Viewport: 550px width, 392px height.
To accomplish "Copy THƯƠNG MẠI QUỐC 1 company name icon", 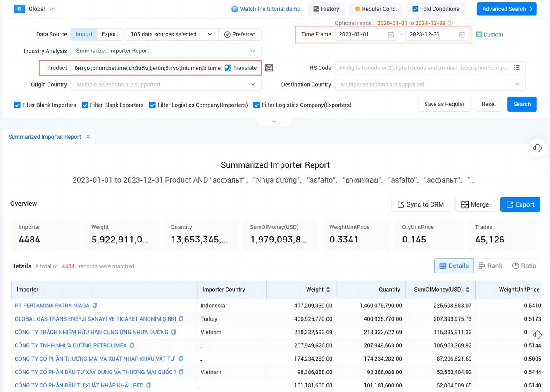I will tap(181, 372).
